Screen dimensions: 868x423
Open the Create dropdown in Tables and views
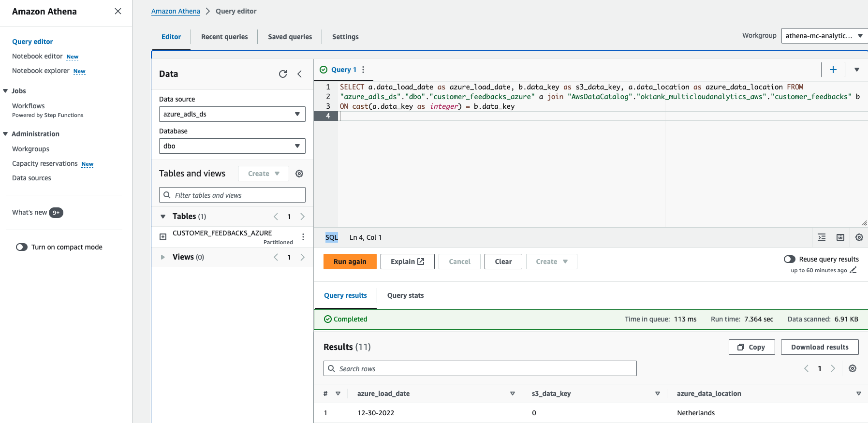pos(264,174)
